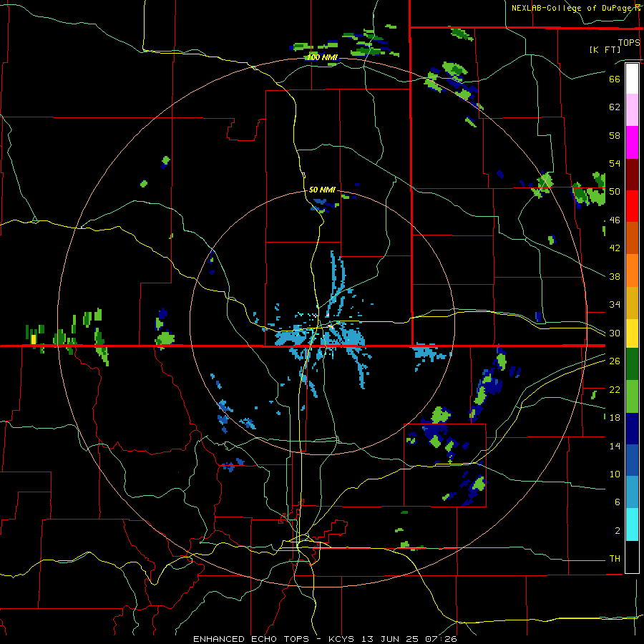Click the 'KCYS' station ID in the footer

point(343,639)
